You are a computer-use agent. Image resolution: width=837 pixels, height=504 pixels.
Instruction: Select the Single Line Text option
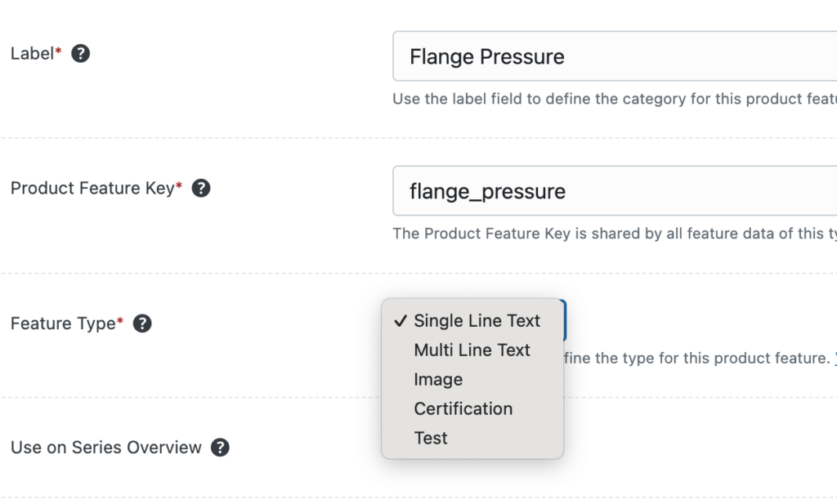click(x=477, y=321)
